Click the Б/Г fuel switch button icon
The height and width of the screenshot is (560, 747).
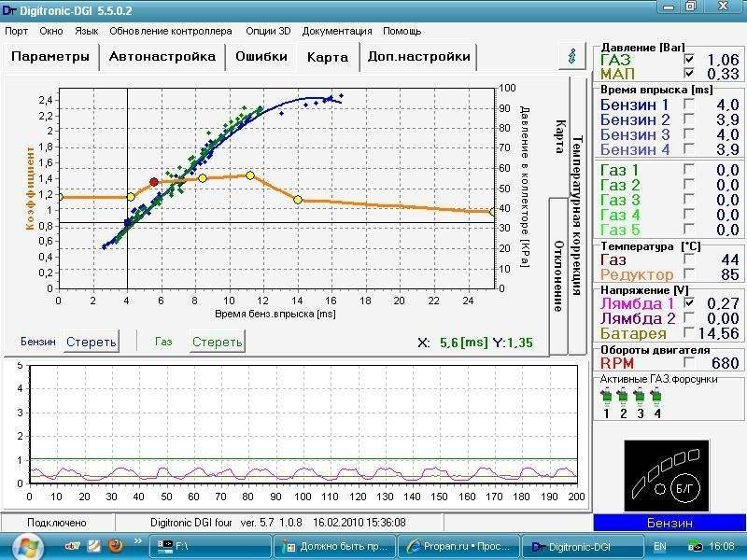coord(683,486)
